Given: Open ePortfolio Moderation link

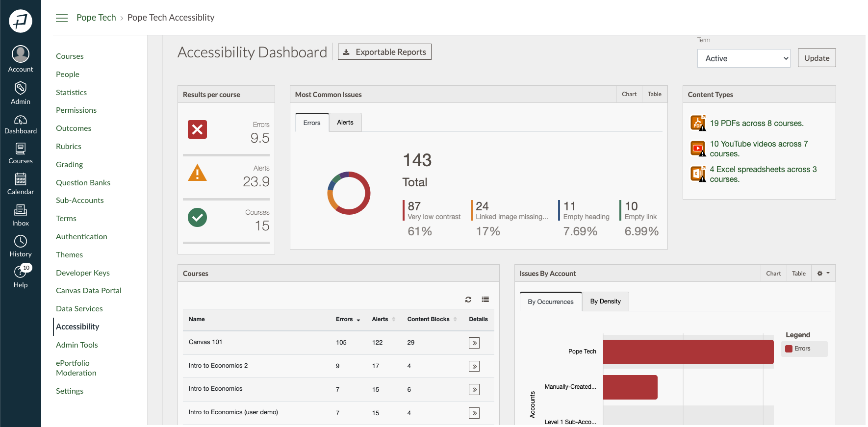Looking at the screenshot, I should 76,368.
